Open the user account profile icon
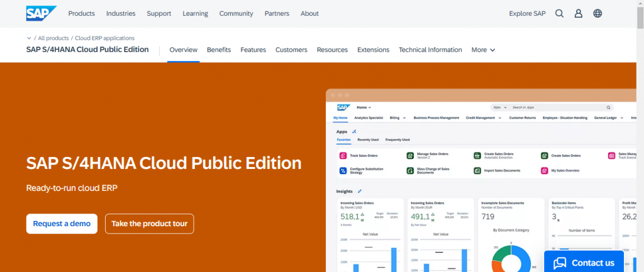Viewport: 644px width, 272px height. [x=578, y=13]
